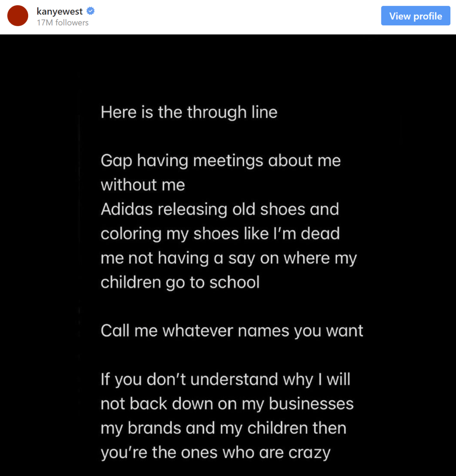Click the View profile button

pyautogui.click(x=416, y=16)
